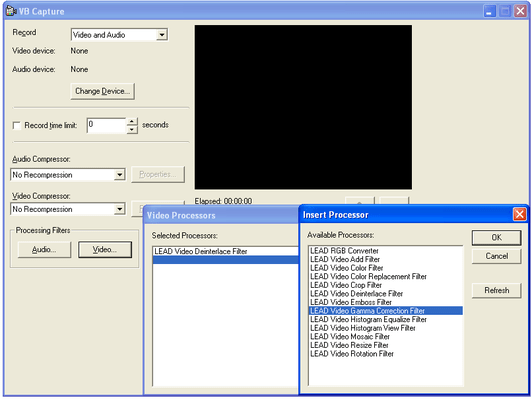The width and height of the screenshot is (532, 400).
Task: Select LEAD Video Color Replacement Filter
Action: (x=385, y=277)
